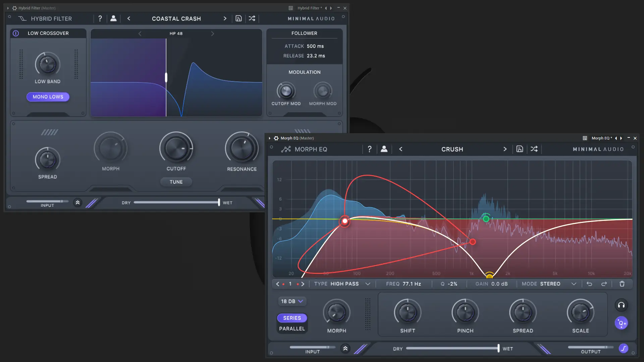Screen dimensions: 644x362
Task: Open the MODE Stereo dropdown
Action: 574,284
